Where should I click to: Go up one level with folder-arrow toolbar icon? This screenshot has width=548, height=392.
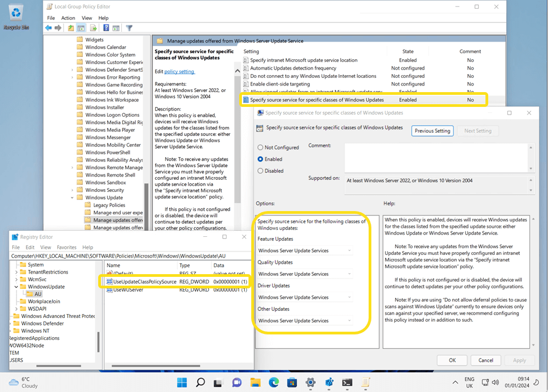tap(71, 28)
